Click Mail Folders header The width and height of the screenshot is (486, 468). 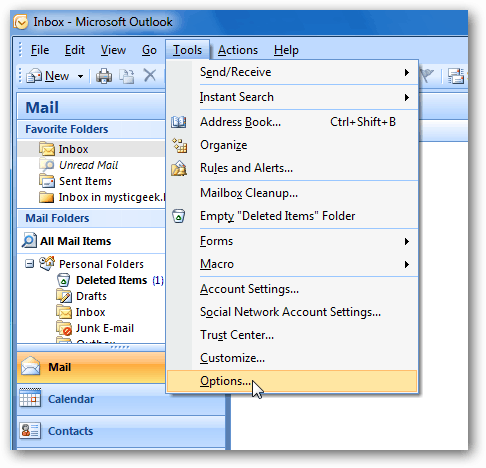(91, 218)
